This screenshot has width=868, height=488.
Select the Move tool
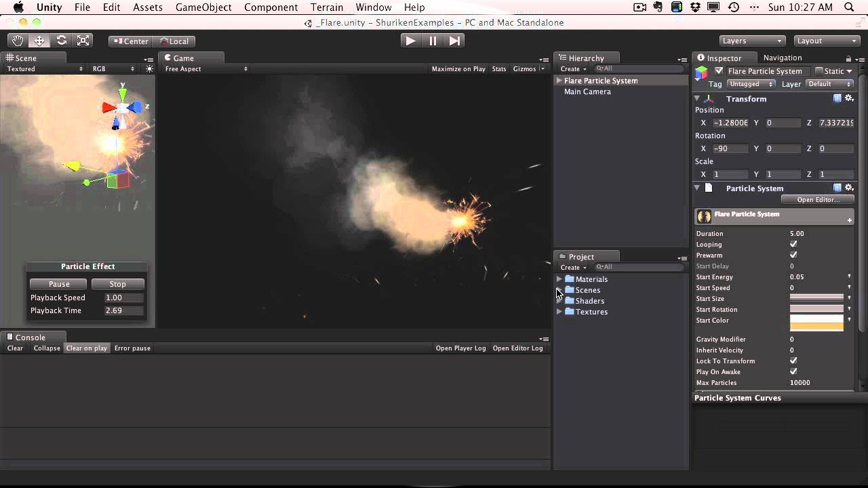39,41
